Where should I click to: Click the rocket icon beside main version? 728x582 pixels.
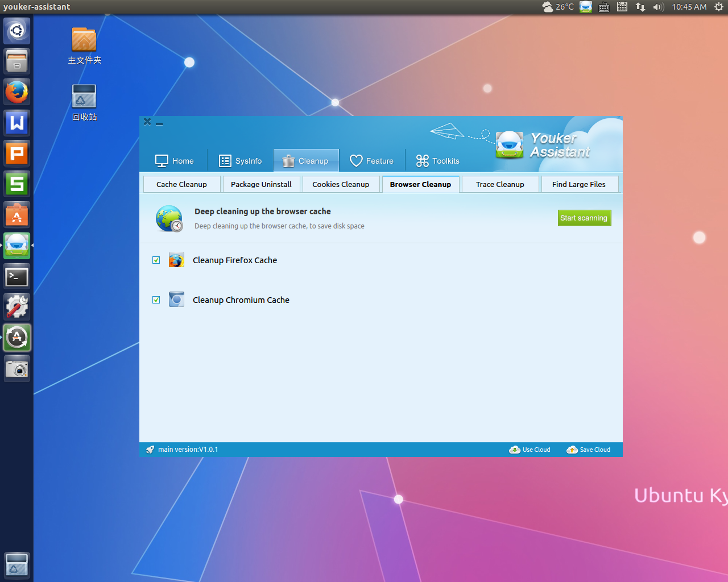(150, 450)
